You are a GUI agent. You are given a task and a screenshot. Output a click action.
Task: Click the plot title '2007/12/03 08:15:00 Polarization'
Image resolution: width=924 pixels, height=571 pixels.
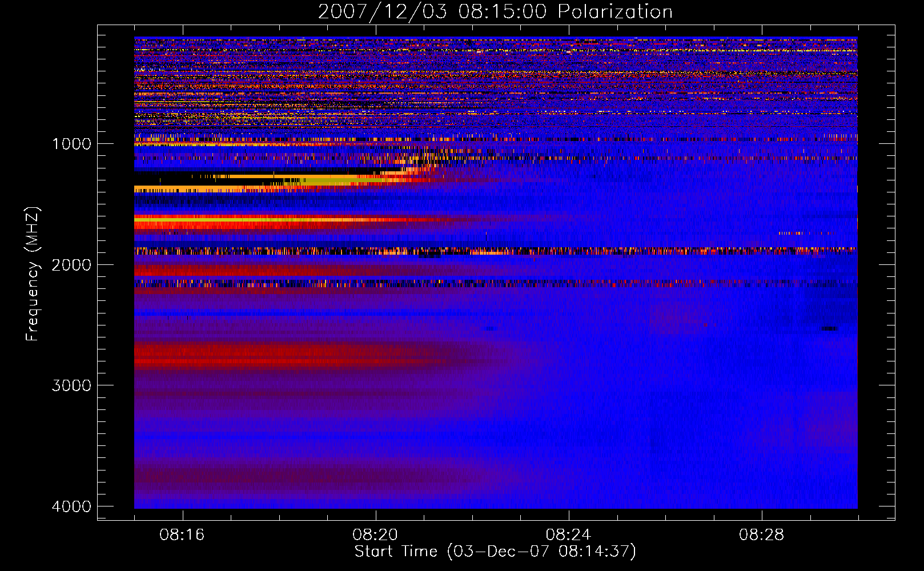[x=495, y=11]
